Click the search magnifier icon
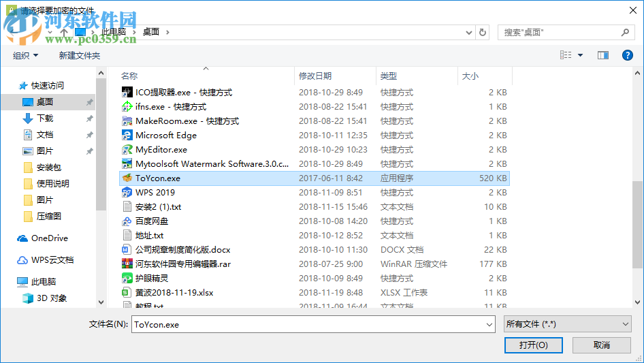 (625, 32)
